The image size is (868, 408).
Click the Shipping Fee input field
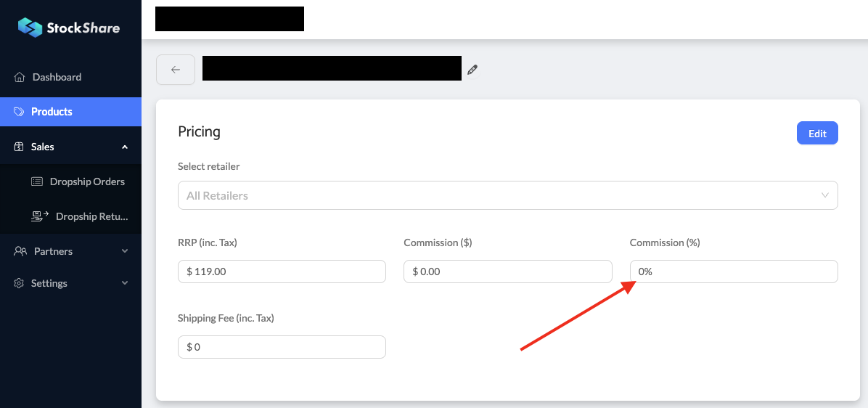click(x=282, y=347)
